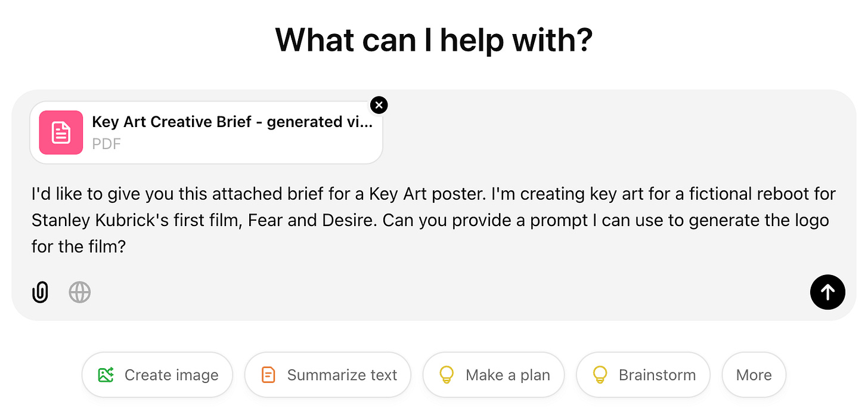This screenshot has width=868, height=417.
Task: Place cursor in the prompt message text
Action: [417, 220]
